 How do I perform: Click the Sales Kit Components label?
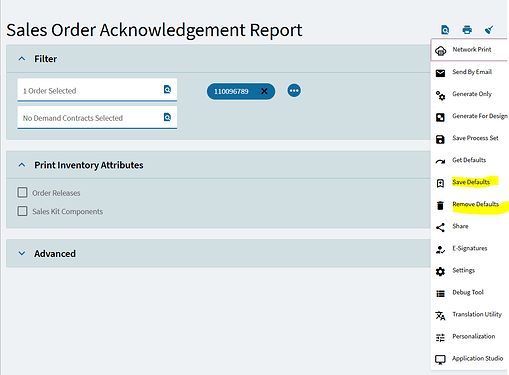coord(67,212)
